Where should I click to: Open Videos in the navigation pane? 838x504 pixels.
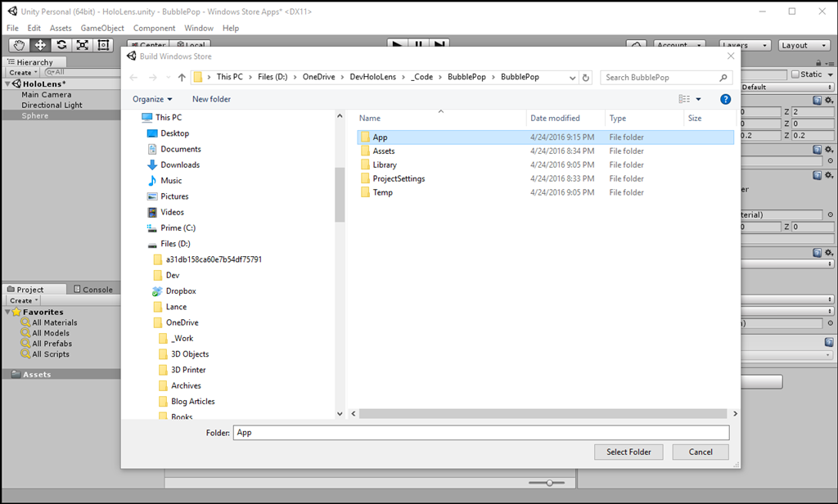pos(172,212)
